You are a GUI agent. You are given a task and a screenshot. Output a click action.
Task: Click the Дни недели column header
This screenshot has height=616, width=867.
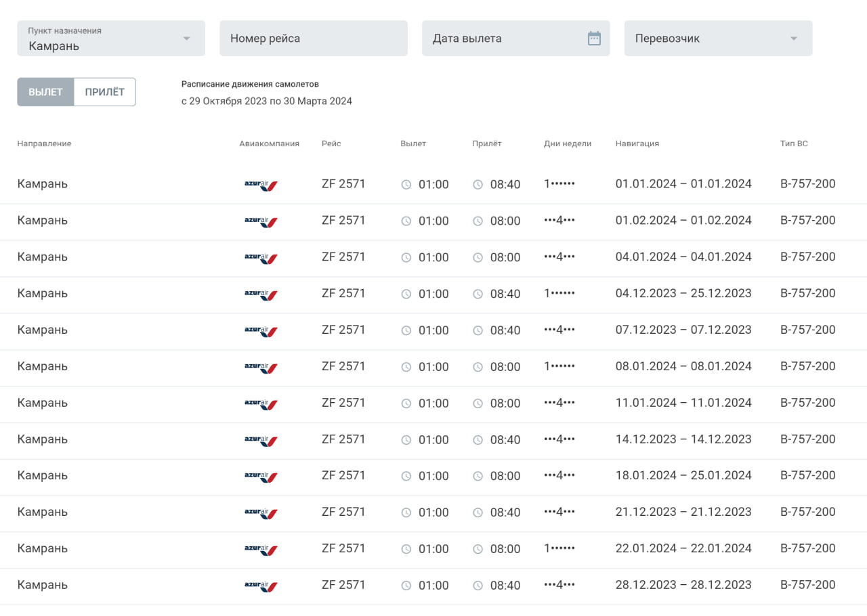click(567, 144)
